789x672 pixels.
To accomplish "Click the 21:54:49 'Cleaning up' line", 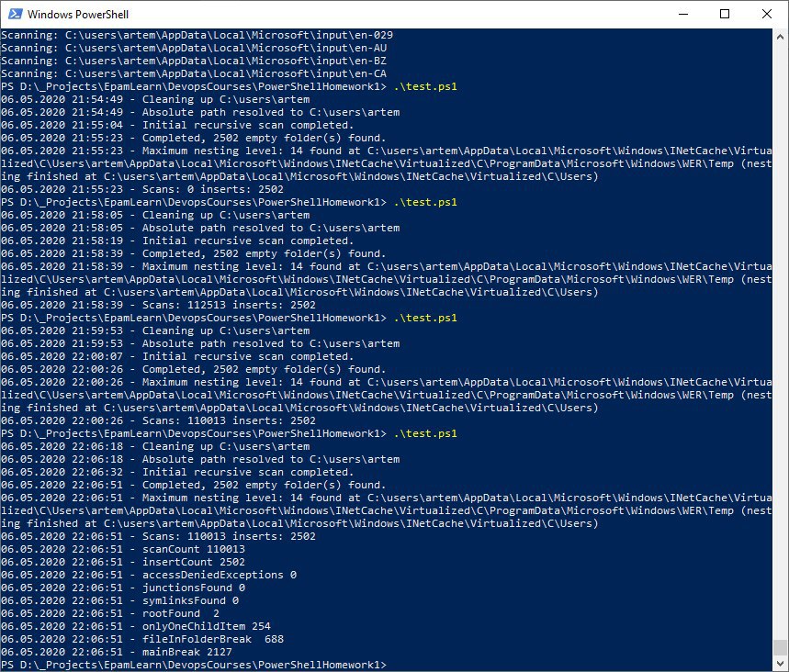I will point(155,99).
